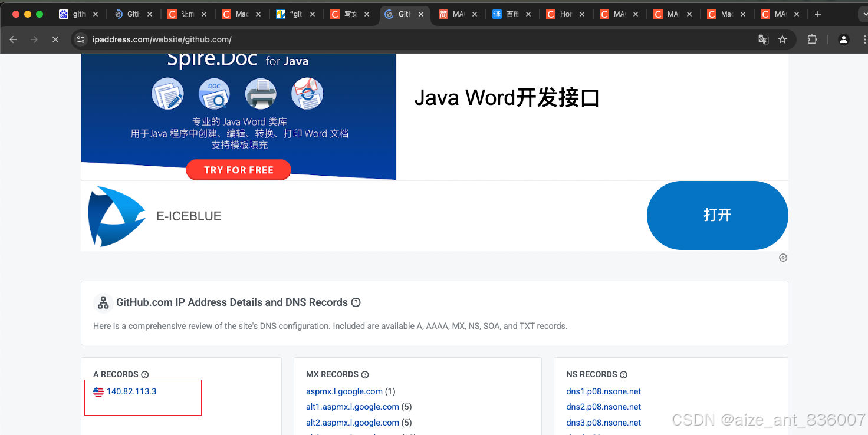Bookmark this page with the star
This screenshot has height=435, width=868.
pyautogui.click(x=782, y=39)
